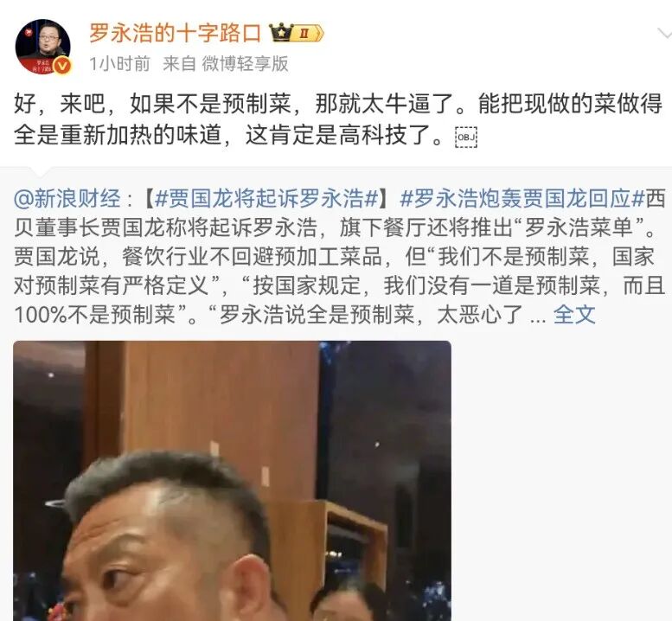Open the username 罗永浩的十字路口

point(175,33)
